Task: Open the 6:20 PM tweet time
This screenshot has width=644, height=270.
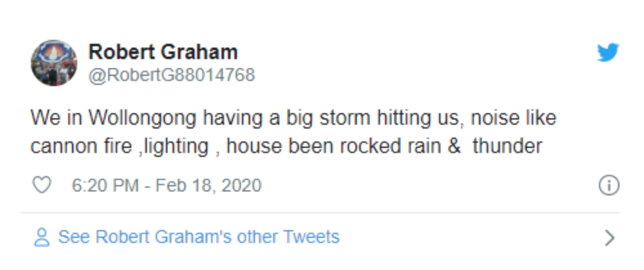Action: pyautogui.click(x=105, y=185)
